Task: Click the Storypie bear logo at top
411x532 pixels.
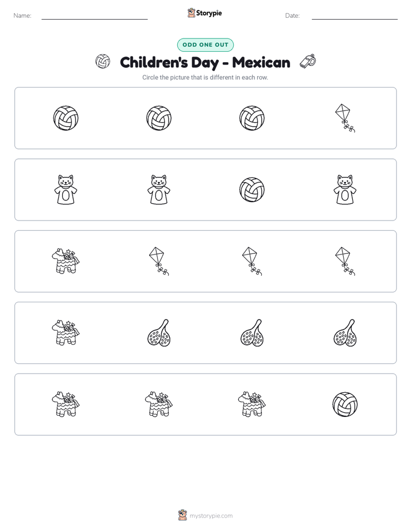Action: click(191, 13)
